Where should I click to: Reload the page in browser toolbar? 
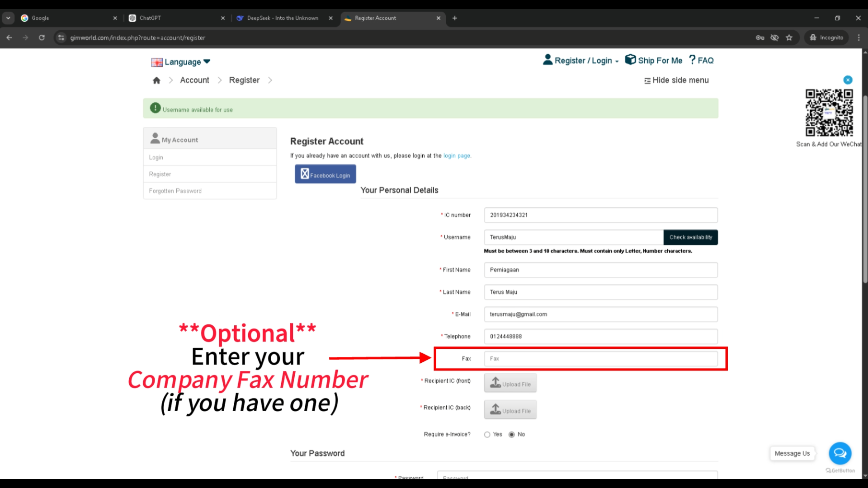[x=42, y=38]
